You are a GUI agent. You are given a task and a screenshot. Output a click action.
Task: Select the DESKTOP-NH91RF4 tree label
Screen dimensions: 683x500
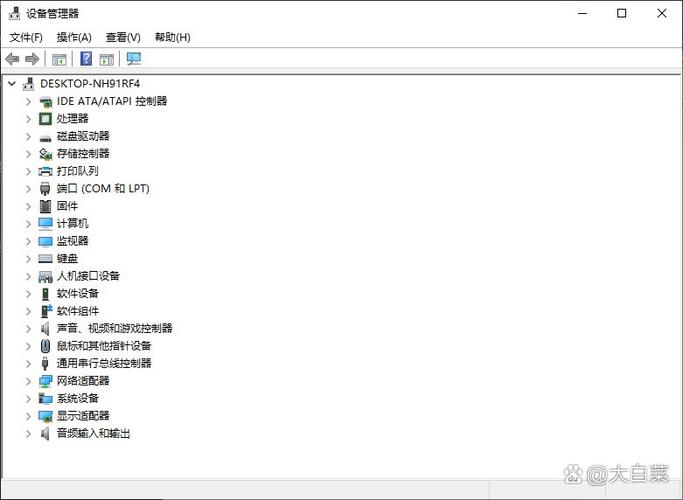coord(90,84)
